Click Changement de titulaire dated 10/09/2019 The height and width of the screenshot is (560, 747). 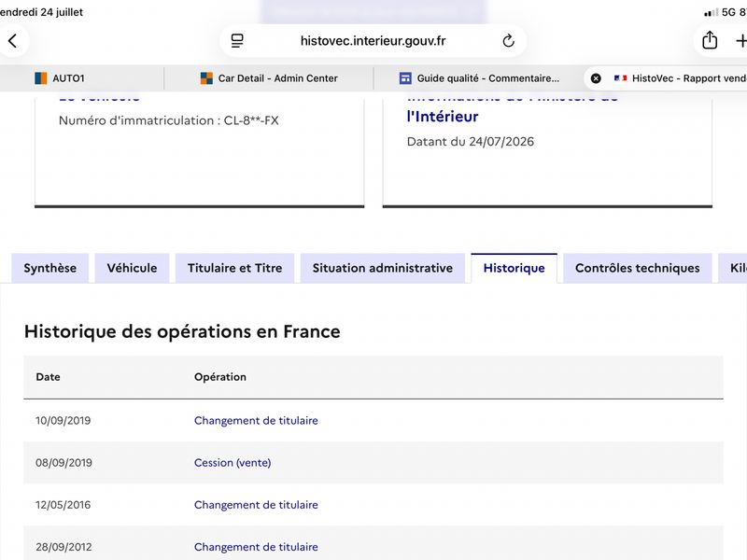[256, 421]
